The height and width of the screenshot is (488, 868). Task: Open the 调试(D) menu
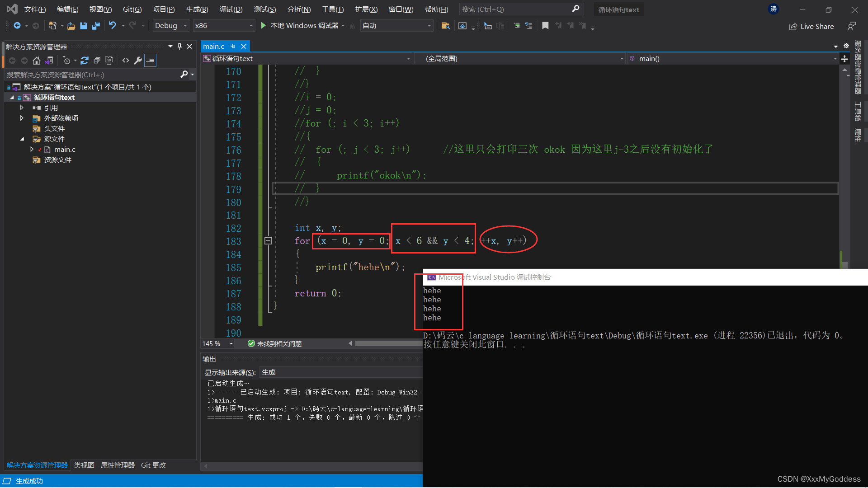[231, 9]
